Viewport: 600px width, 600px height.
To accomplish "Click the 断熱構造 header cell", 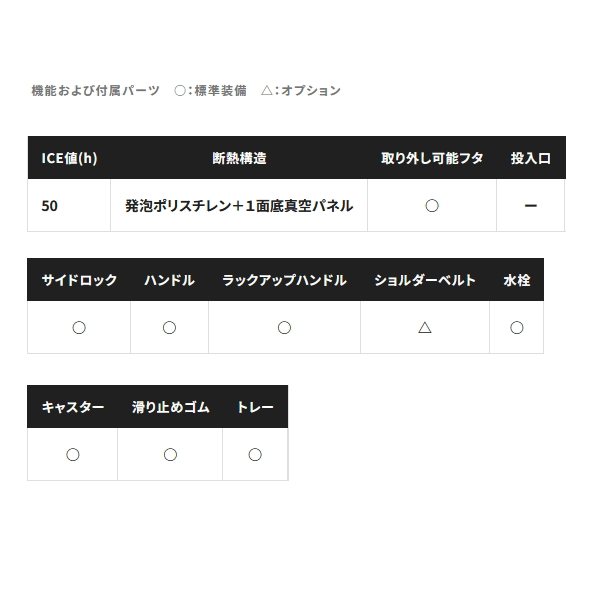I will pos(239,158).
